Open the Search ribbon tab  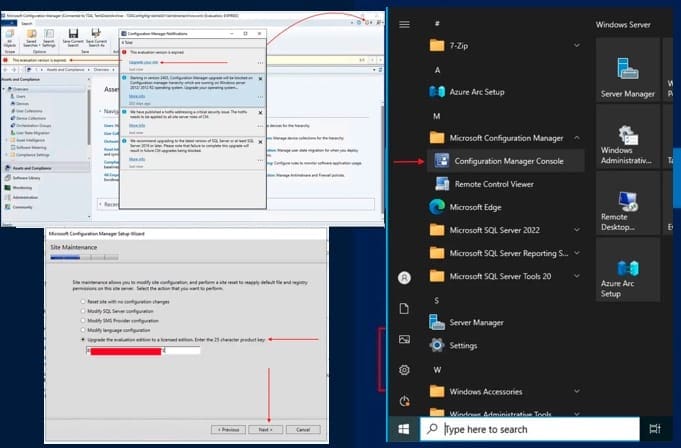(x=27, y=23)
